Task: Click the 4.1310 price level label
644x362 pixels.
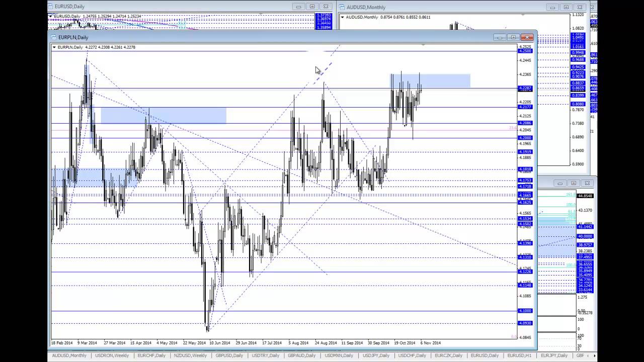Action: click(525, 257)
